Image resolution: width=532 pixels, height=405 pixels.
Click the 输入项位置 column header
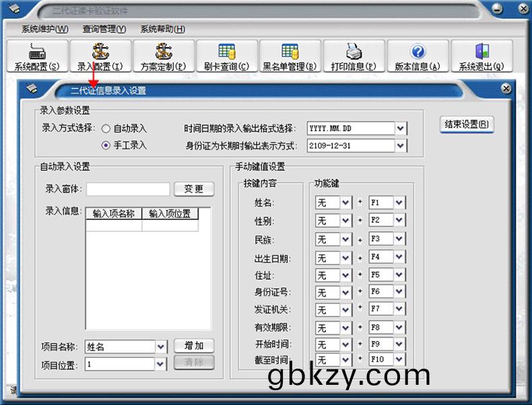coord(170,214)
